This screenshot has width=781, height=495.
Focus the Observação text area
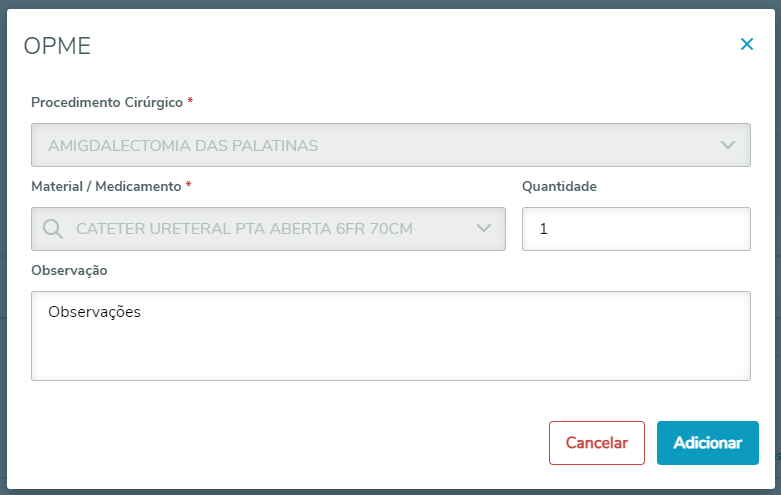pos(390,345)
